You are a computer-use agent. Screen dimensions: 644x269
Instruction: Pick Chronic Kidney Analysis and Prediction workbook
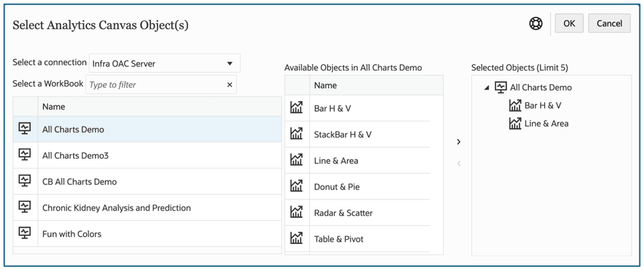(147, 208)
